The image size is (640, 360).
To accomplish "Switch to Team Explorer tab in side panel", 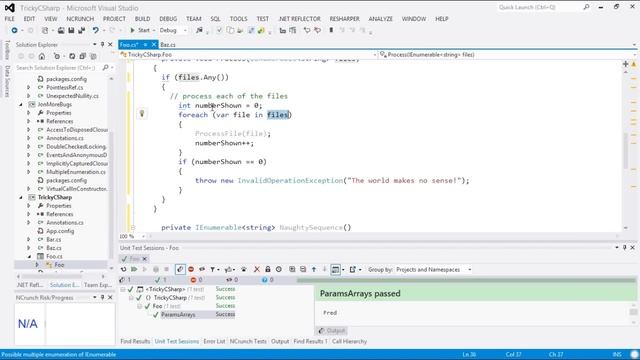I will pos(97,285).
